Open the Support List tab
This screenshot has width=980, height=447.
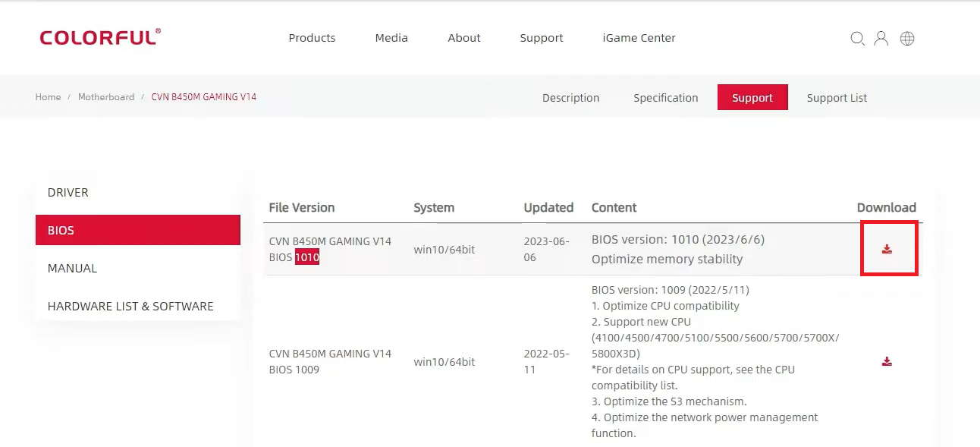837,98
